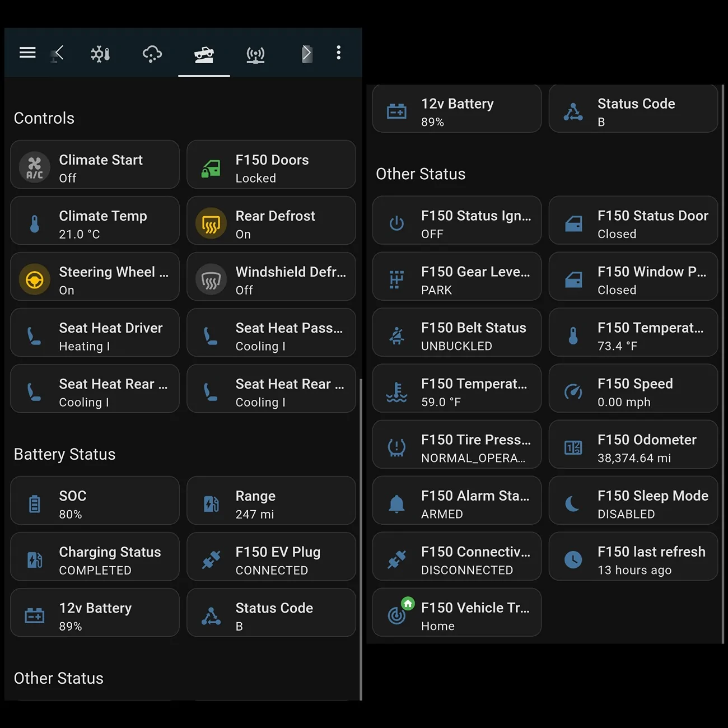Click F150 last refresh clock icon
This screenshot has width=728, height=728.
point(573,559)
